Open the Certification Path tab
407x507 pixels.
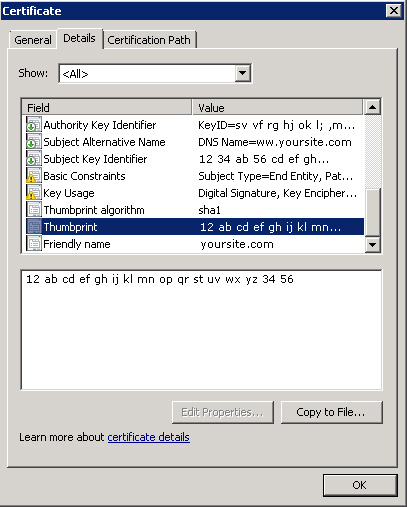pos(149,40)
